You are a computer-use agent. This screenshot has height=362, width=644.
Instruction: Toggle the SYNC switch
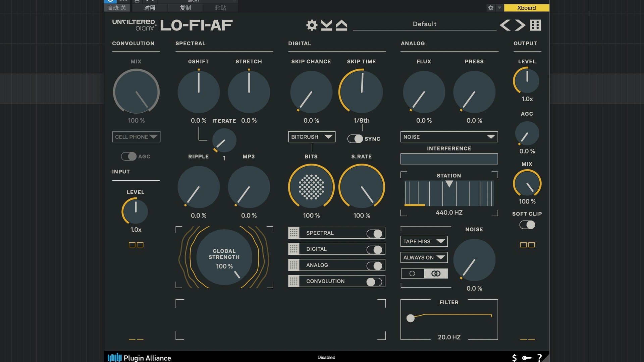[x=355, y=139]
